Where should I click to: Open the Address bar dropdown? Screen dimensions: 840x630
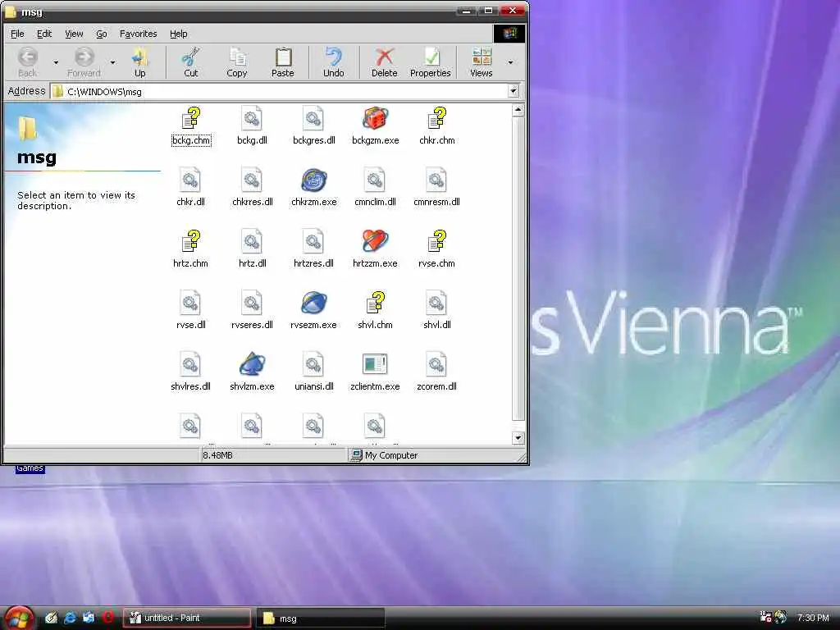point(514,91)
